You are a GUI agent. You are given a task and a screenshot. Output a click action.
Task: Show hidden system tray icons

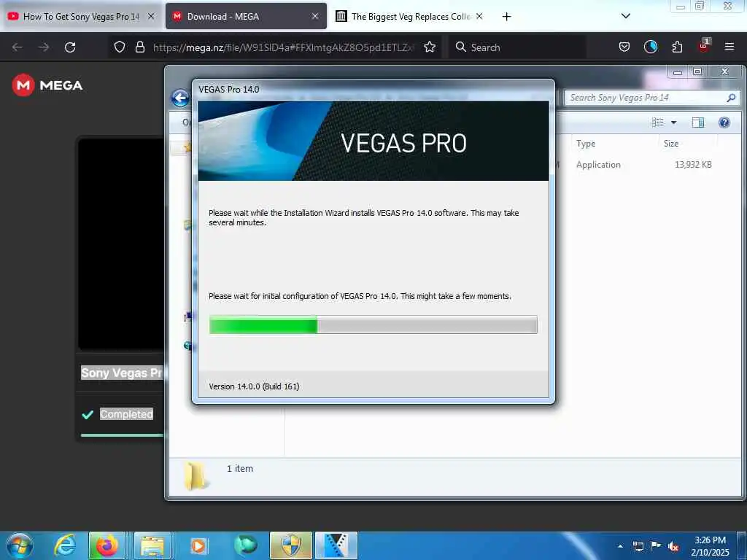pyautogui.click(x=620, y=546)
